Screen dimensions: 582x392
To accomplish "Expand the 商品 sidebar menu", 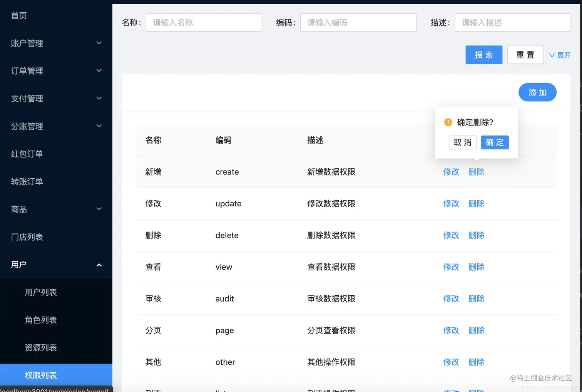I will (56, 209).
